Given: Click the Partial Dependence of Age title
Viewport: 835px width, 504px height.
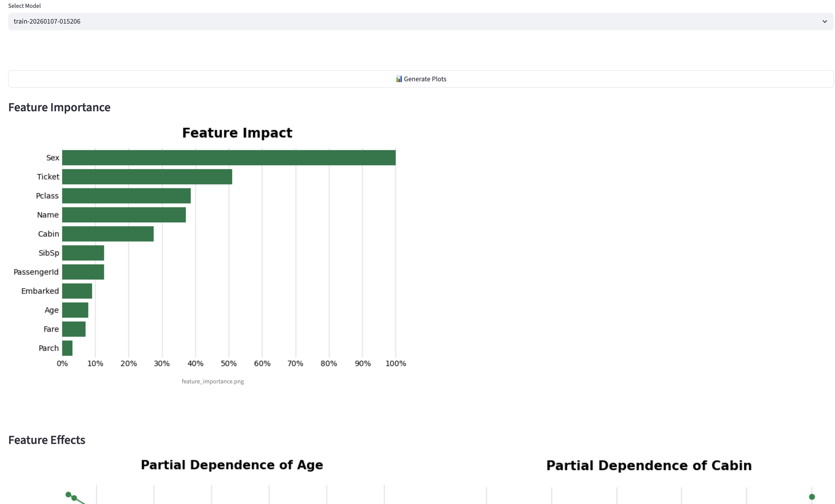Looking at the screenshot, I should [x=232, y=465].
